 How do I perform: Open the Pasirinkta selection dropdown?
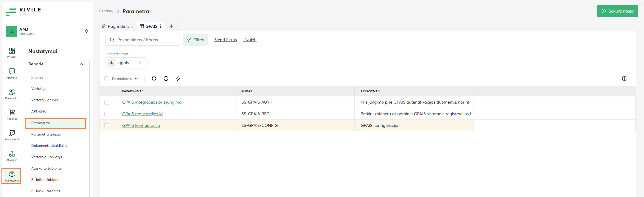point(125,79)
